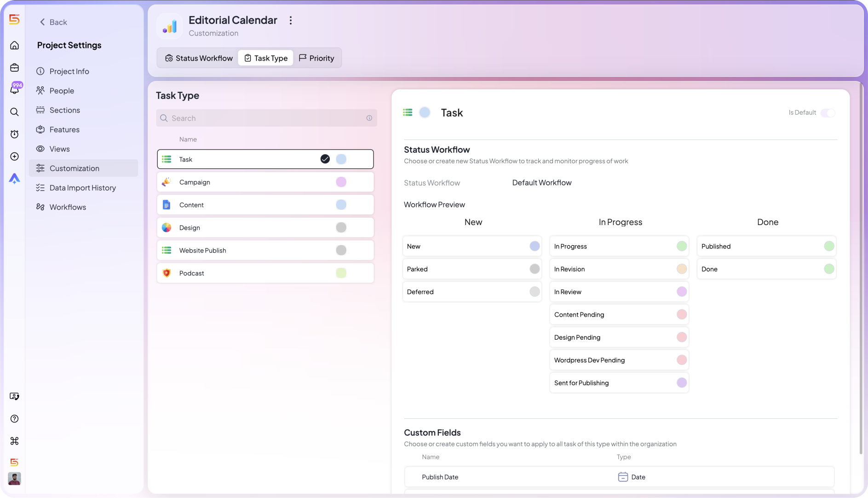
Task: Open Data Import History
Action: coord(83,188)
